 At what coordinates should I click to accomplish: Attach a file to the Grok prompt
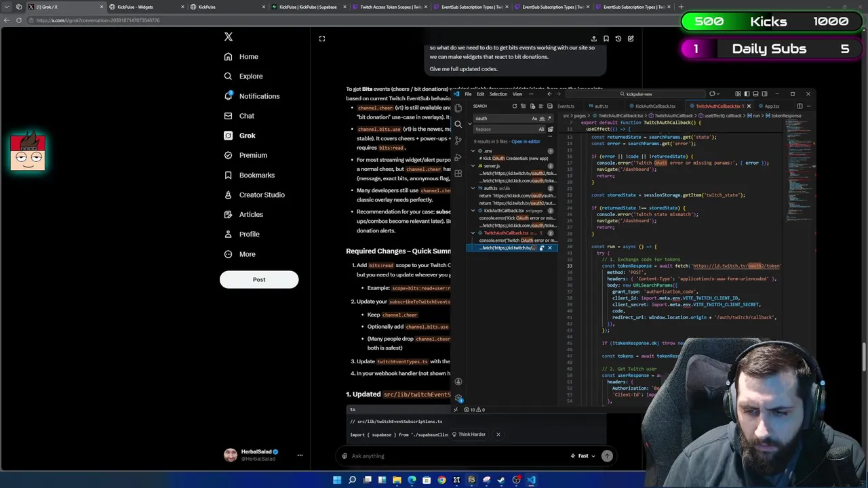(344, 455)
